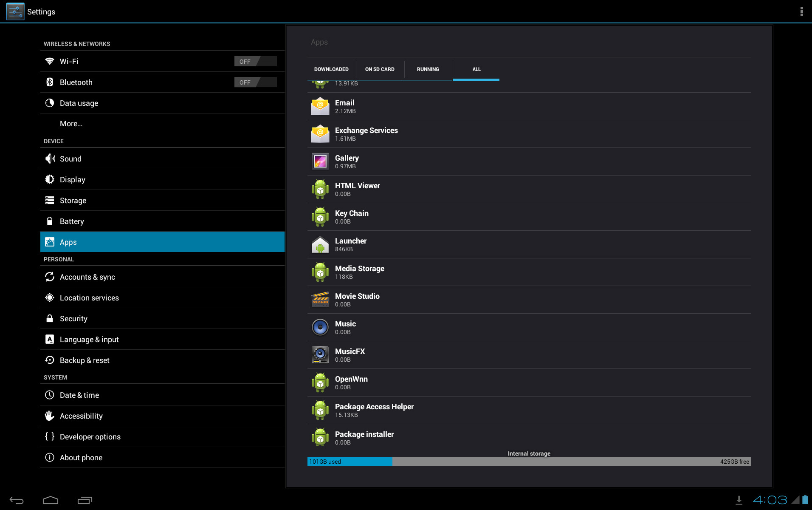Tap the back navigation button
Screen dimensions: 812x510
tap(17, 500)
